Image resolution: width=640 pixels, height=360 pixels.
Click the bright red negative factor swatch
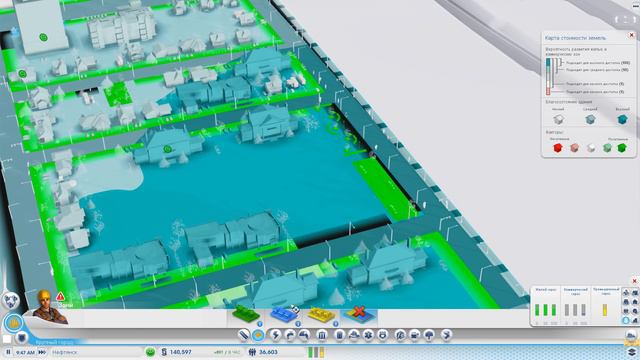click(x=558, y=148)
